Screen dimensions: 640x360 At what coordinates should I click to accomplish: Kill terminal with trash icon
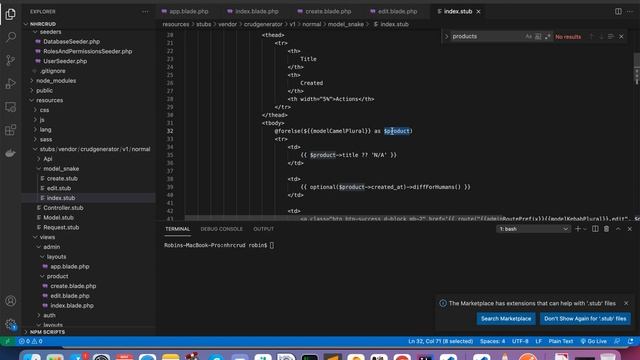click(x=607, y=229)
